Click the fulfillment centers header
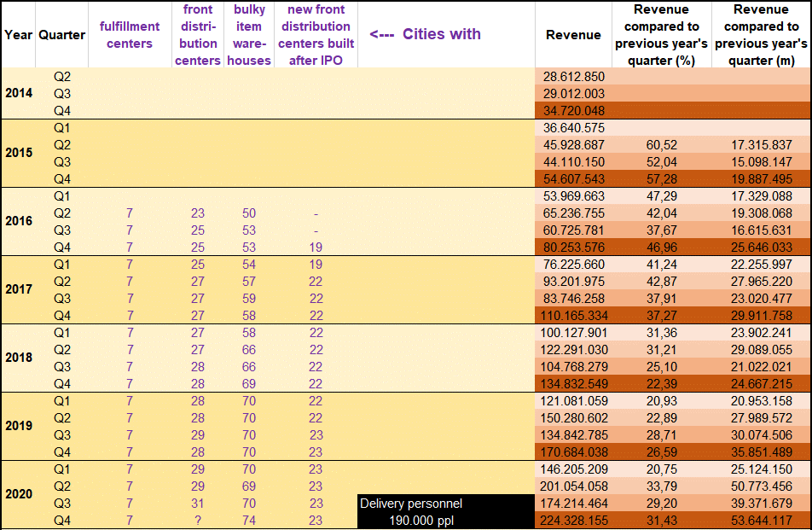Image resolution: width=812 pixels, height=530 pixels. (130, 35)
